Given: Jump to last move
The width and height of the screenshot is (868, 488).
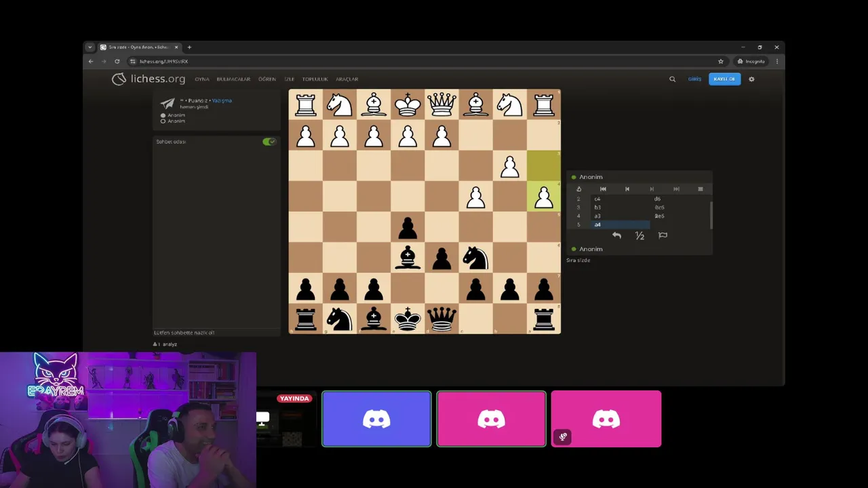Looking at the screenshot, I should 676,189.
